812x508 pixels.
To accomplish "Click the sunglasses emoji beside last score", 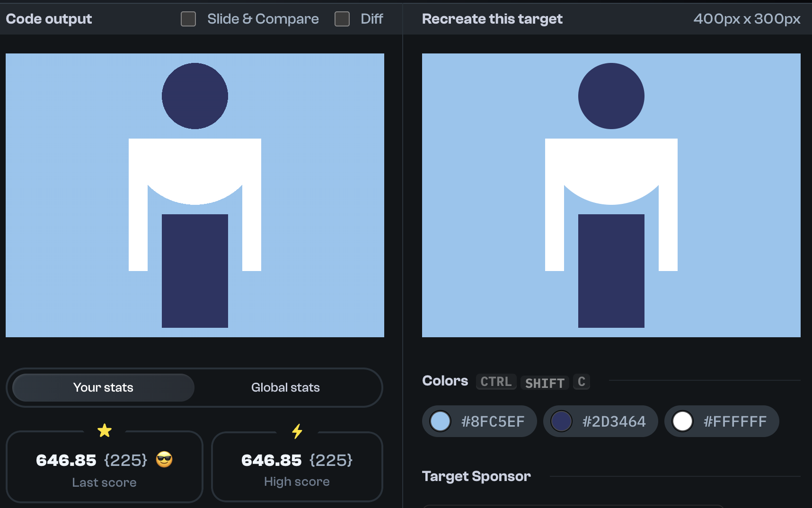I will (x=164, y=459).
